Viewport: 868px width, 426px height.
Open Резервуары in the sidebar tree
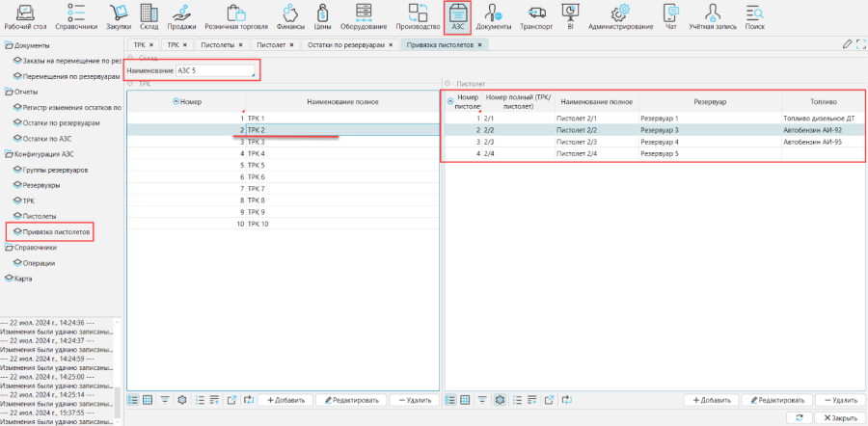tap(42, 185)
